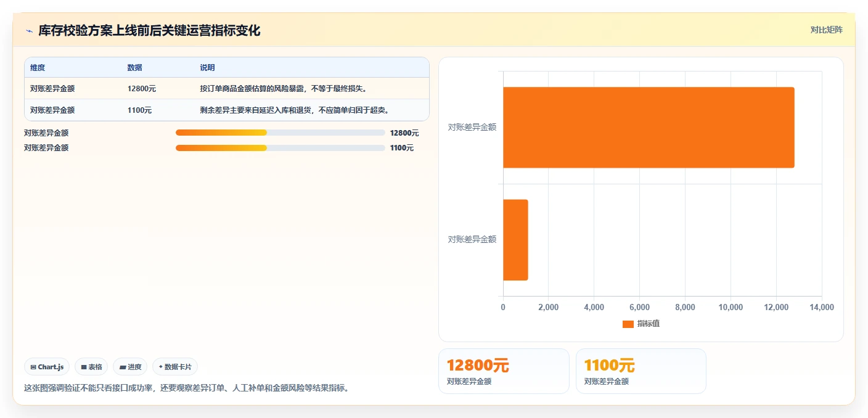Click 对账差异金额 in the 12800元 table row
868x418 pixels.
[52, 89]
